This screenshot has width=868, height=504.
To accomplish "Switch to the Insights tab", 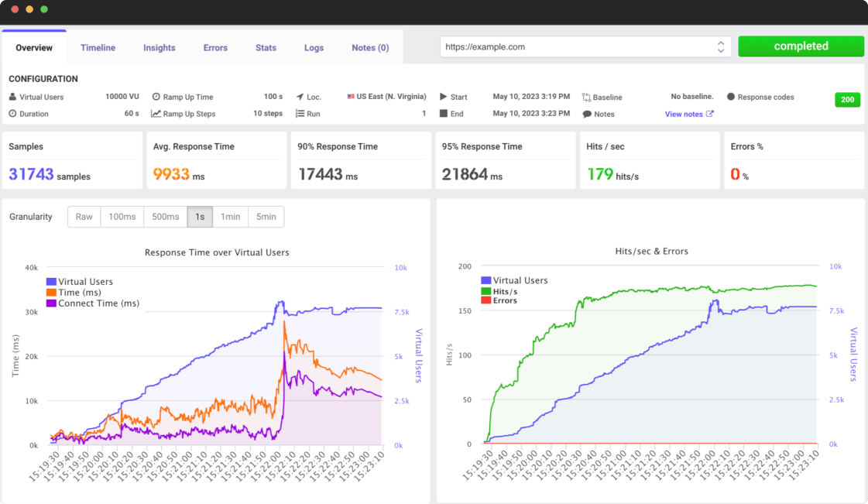I will [x=160, y=47].
